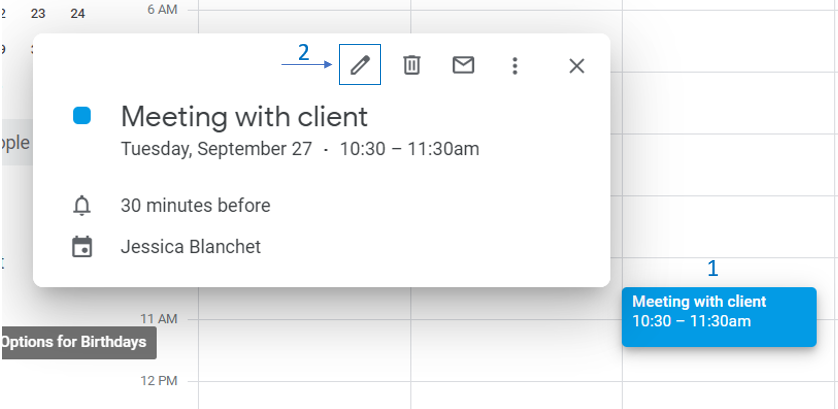Image resolution: width=838 pixels, height=409 pixels.
Task: Click the 11 AM time label
Action: click(x=158, y=318)
